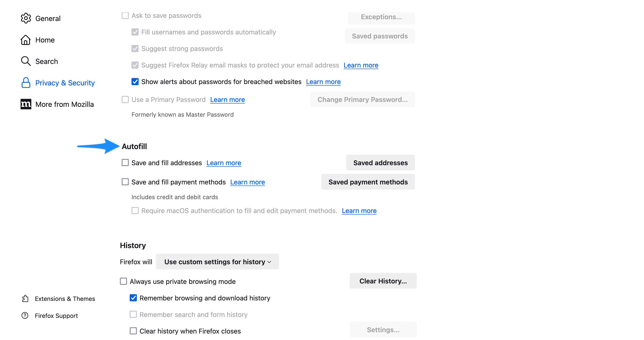Select the Privacy & Security lock icon

[x=26, y=83]
